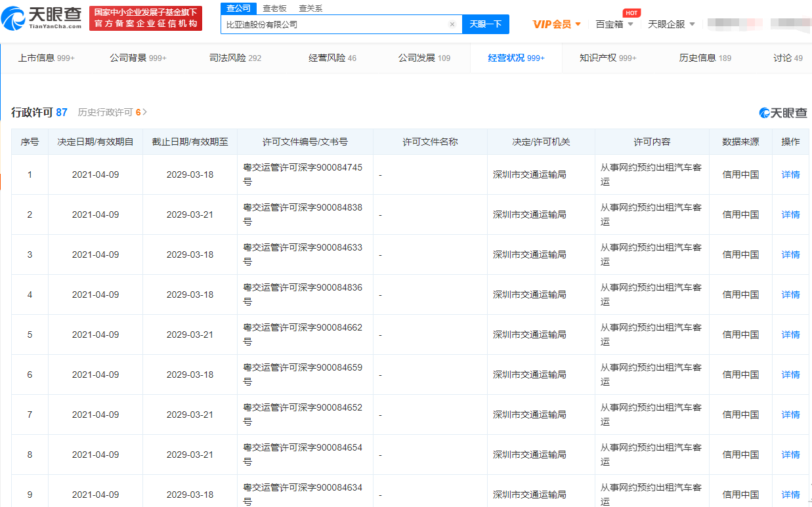812x507 pixels.
Task: Open the 知识产权 navigation tab
Action: 607,58
